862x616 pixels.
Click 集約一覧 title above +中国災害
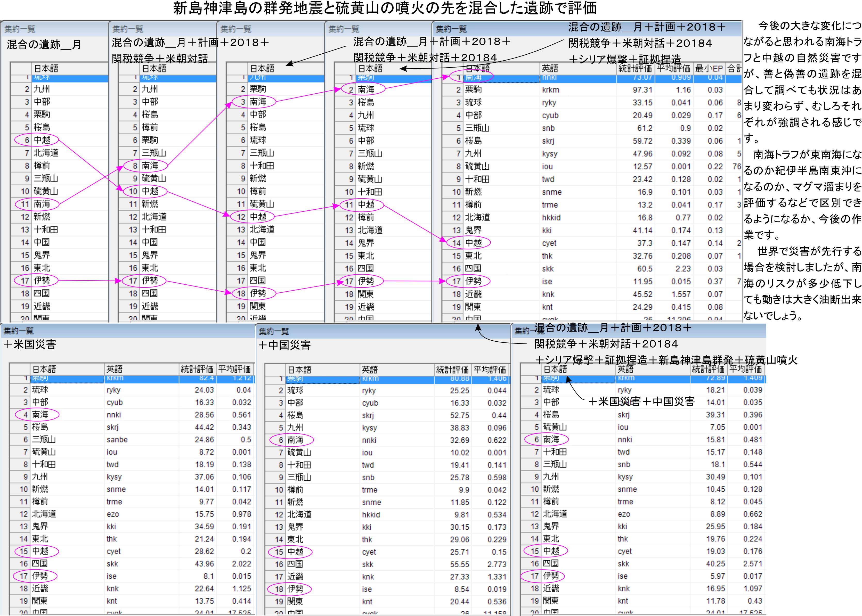click(x=274, y=332)
